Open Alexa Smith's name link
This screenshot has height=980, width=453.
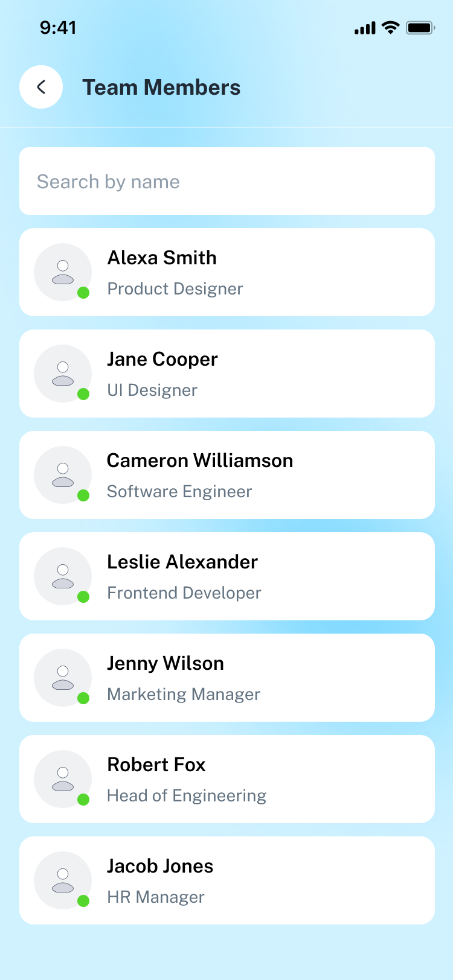pyautogui.click(x=162, y=258)
